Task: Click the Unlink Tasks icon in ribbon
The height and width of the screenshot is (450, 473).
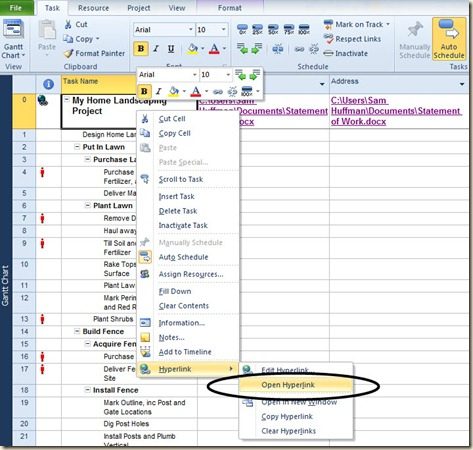Action: click(x=314, y=49)
